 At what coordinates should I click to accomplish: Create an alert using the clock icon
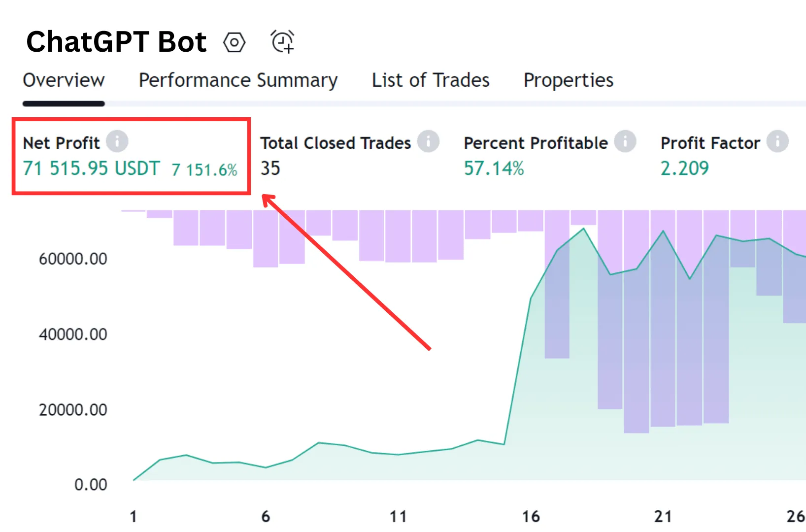pyautogui.click(x=281, y=41)
